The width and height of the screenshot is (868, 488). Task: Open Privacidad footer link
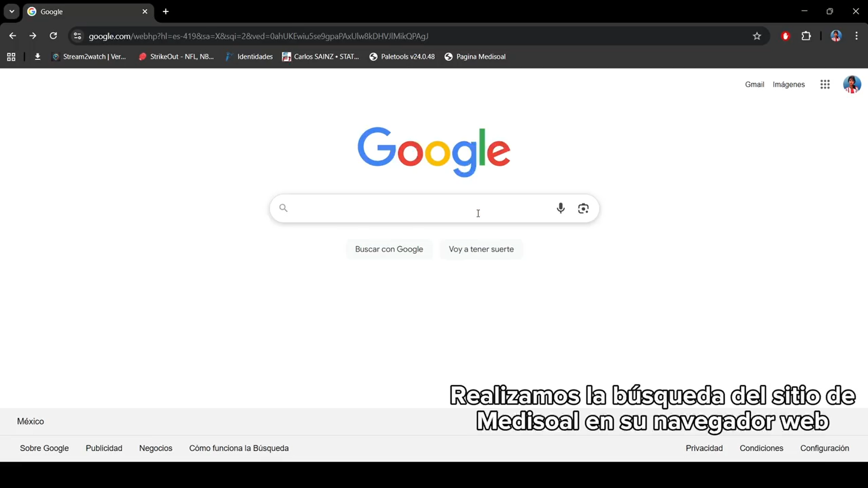pyautogui.click(x=704, y=448)
